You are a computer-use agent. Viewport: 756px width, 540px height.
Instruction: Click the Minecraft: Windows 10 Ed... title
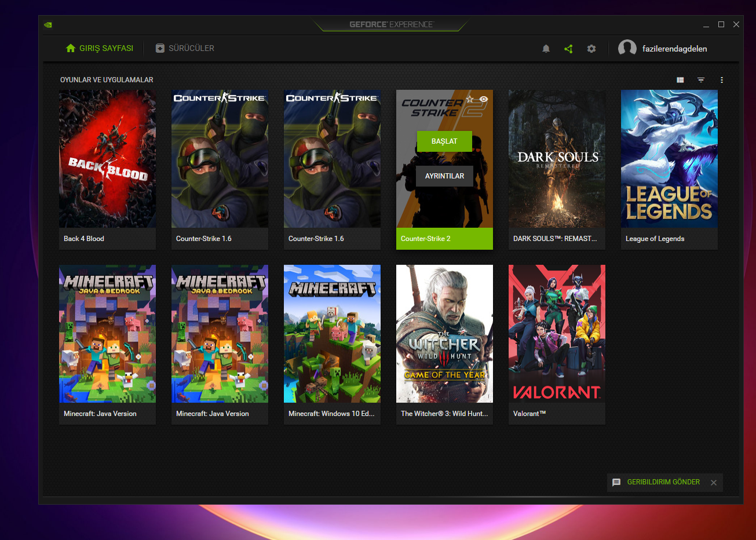coord(331,414)
